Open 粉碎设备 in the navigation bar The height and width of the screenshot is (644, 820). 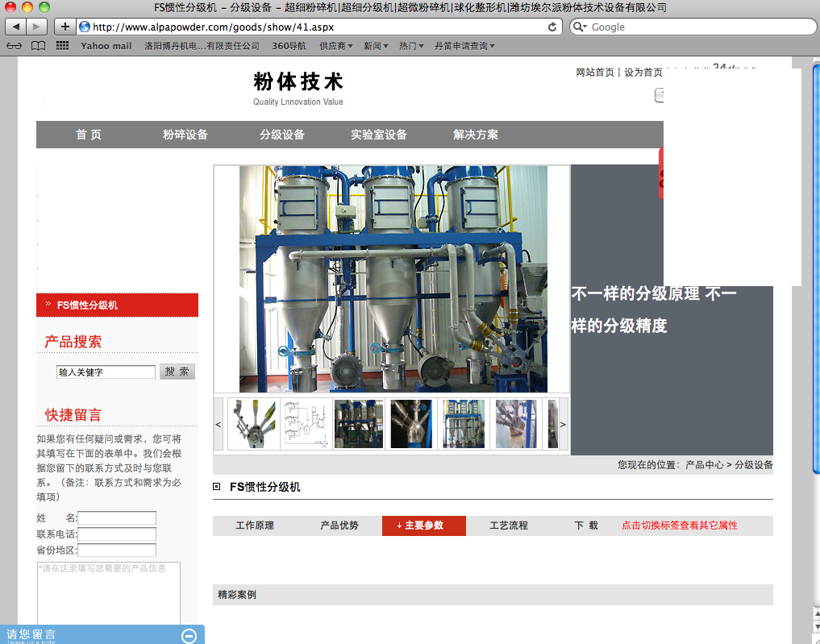185,135
